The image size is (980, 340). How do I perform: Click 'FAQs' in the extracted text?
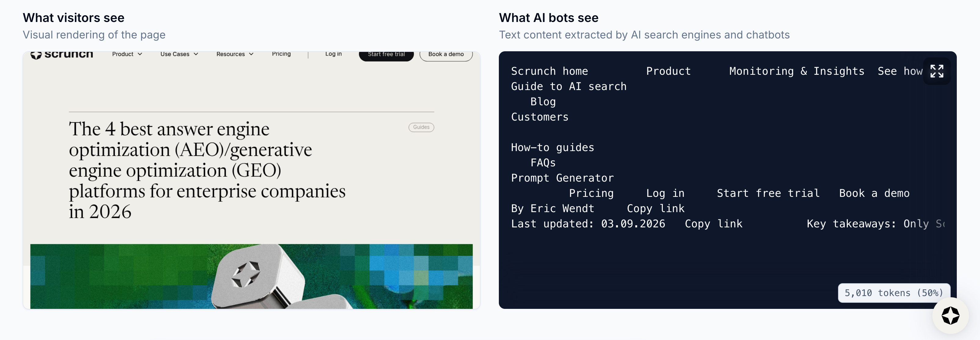click(543, 162)
